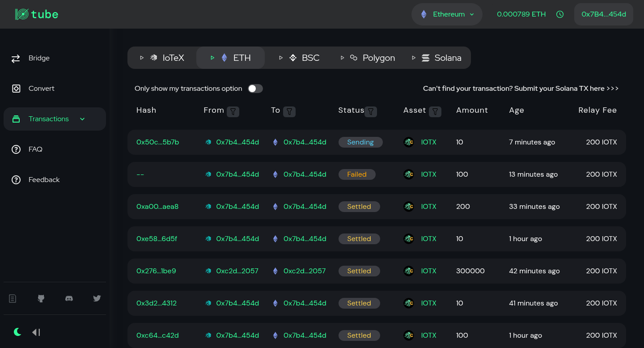Open the docs page icon in sidebar
The width and height of the screenshot is (644, 348).
point(13,298)
